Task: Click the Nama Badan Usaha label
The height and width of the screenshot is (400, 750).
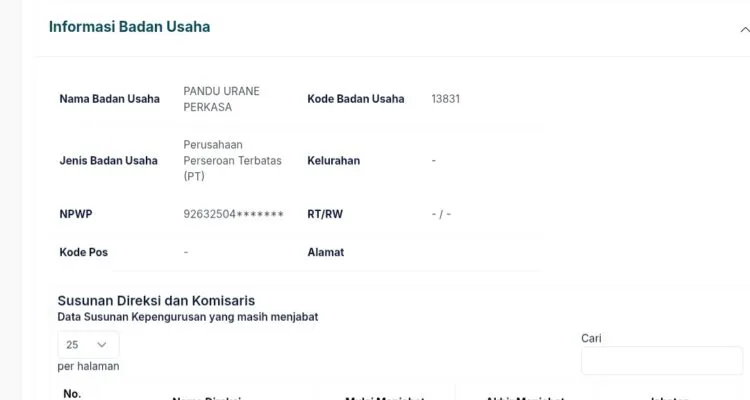Action: 109,99
